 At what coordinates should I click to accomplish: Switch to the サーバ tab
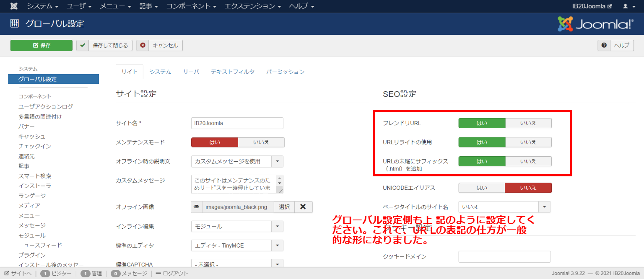tap(191, 72)
